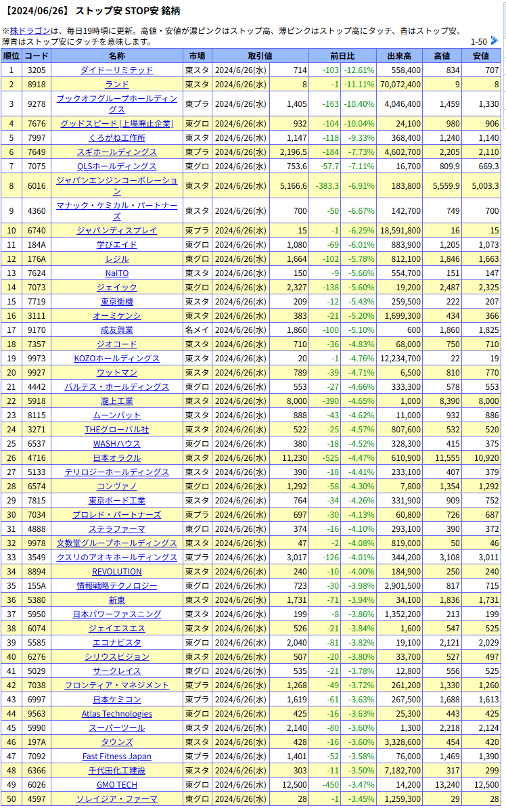
Task: Open 瀧上工業 stock link
Action: point(116,401)
